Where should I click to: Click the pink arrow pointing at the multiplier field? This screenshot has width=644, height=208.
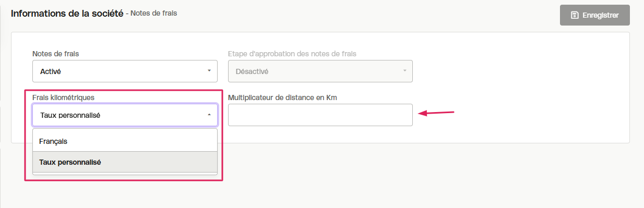(x=437, y=113)
